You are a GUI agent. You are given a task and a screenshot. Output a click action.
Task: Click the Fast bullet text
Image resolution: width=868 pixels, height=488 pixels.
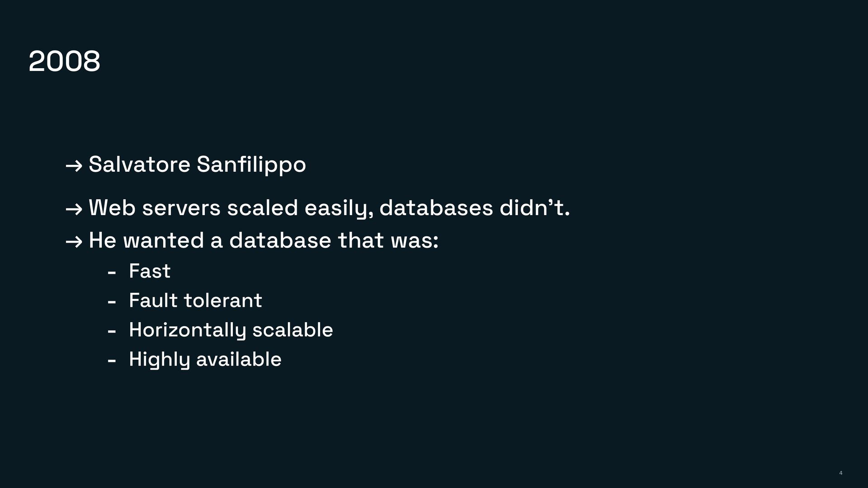(x=150, y=271)
